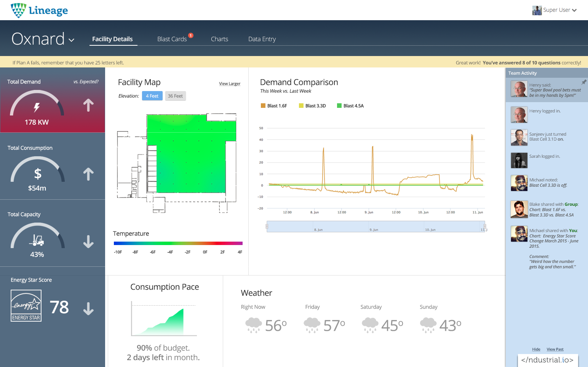Screen dimensions: 588x367
Task: Click the Right Now weather rain icon
Action: (x=253, y=325)
